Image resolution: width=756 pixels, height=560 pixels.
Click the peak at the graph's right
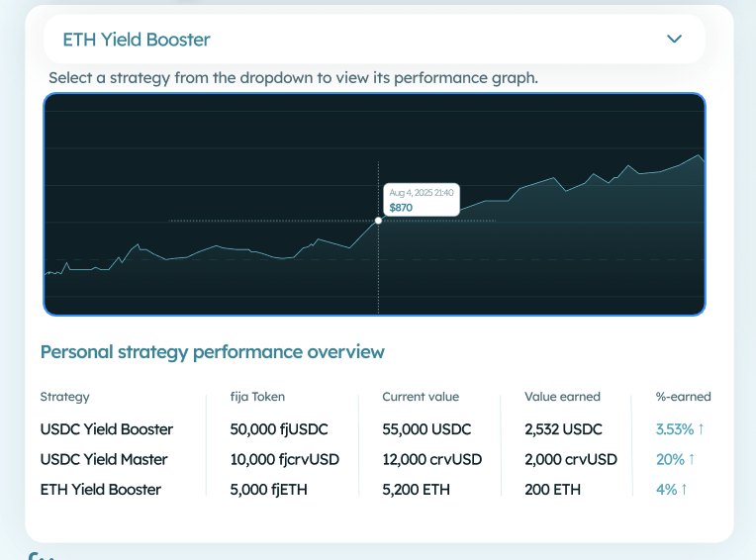[700, 156]
